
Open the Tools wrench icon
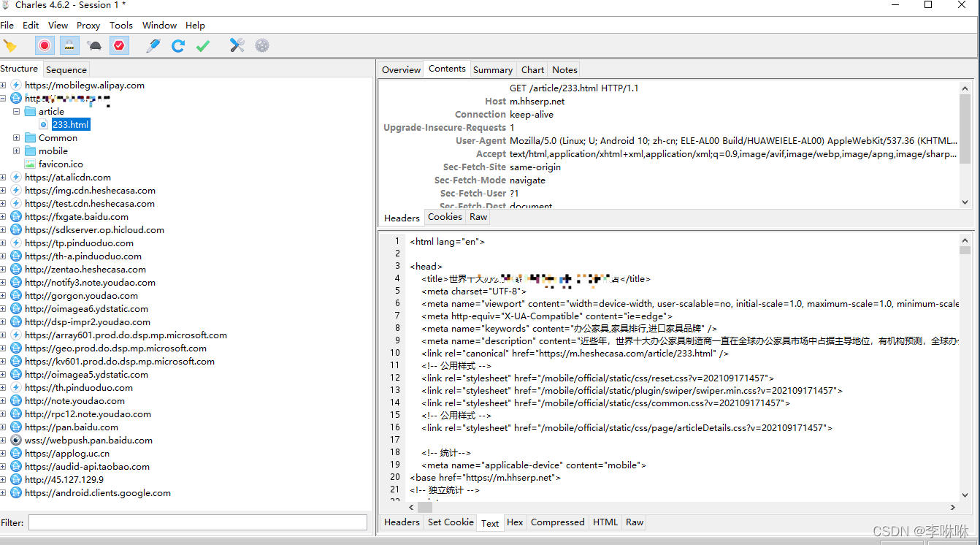[237, 46]
